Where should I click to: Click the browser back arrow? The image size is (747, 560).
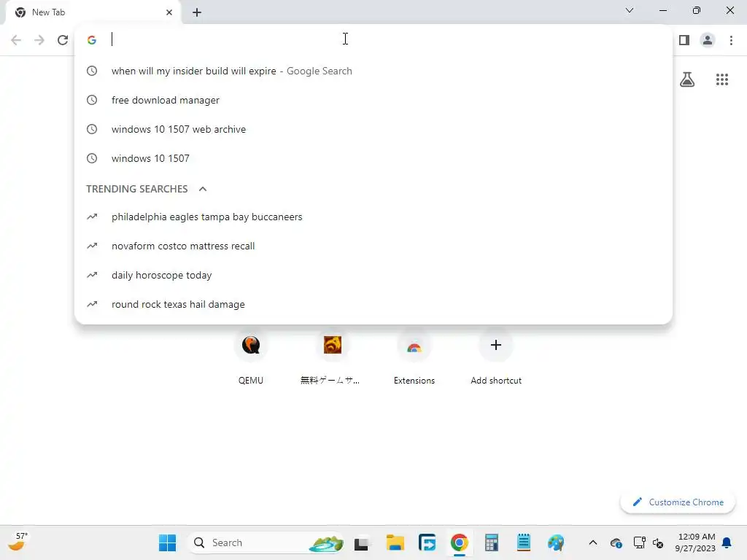[x=16, y=40]
